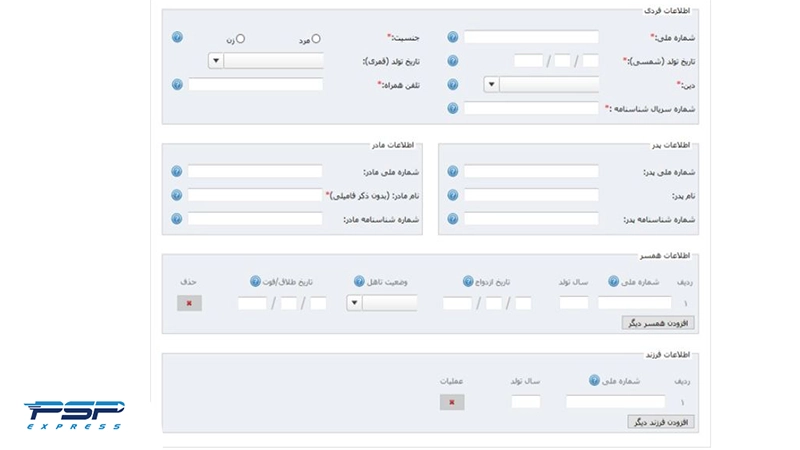Click help icon for father's certificate number
This screenshot has width=800, height=450.
[x=453, y=219]
